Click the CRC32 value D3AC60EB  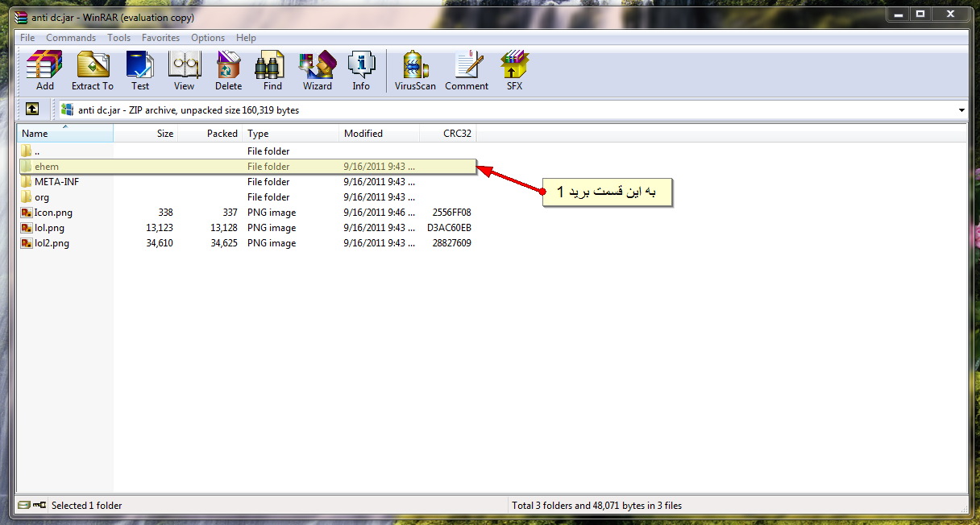pos(449,228)
